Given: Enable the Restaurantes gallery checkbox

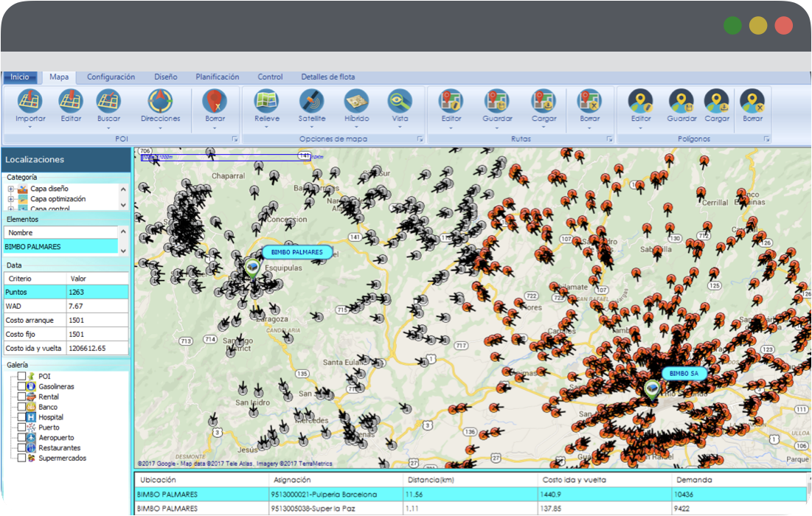Looking at the screenshot, I should pos(21,447).
